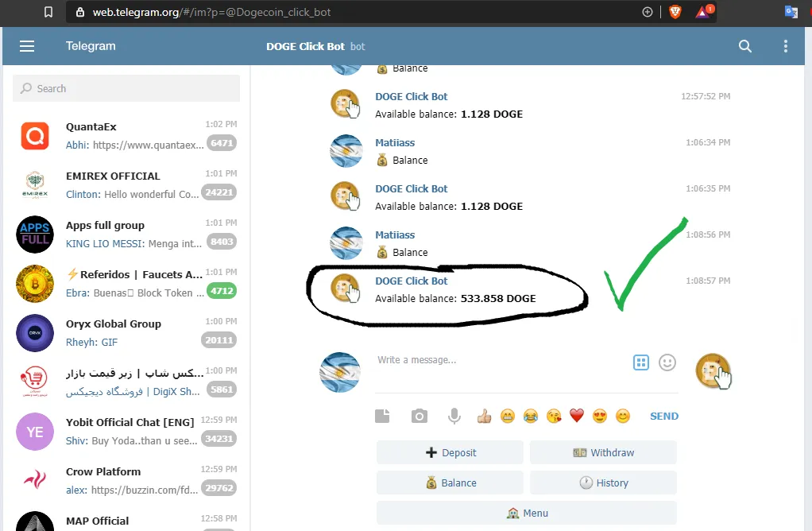This screenshot has width=812, height=531.
Task: Open the Apps full group chat
Action: coord(126,234)
